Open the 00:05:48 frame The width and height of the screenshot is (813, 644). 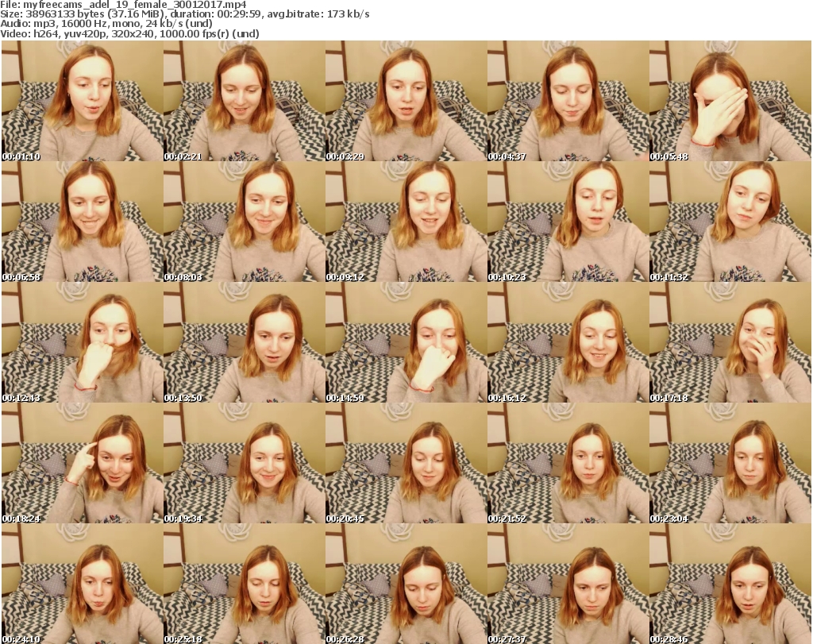tap(730, 101)
